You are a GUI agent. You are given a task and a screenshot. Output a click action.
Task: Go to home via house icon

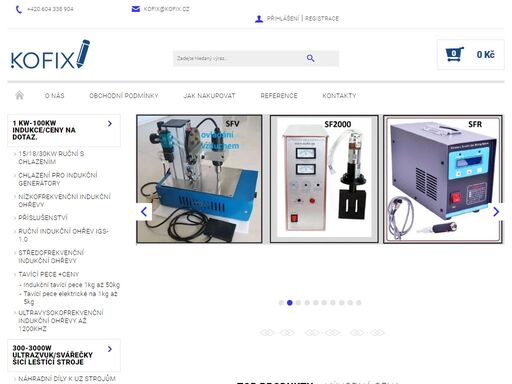tap(19, 95)
